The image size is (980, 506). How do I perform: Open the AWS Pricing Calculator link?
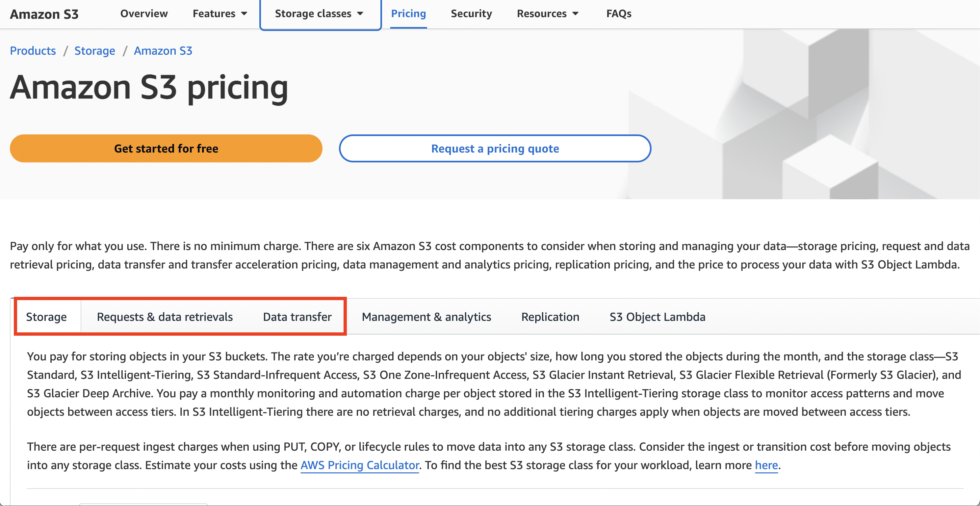(359, 465)
